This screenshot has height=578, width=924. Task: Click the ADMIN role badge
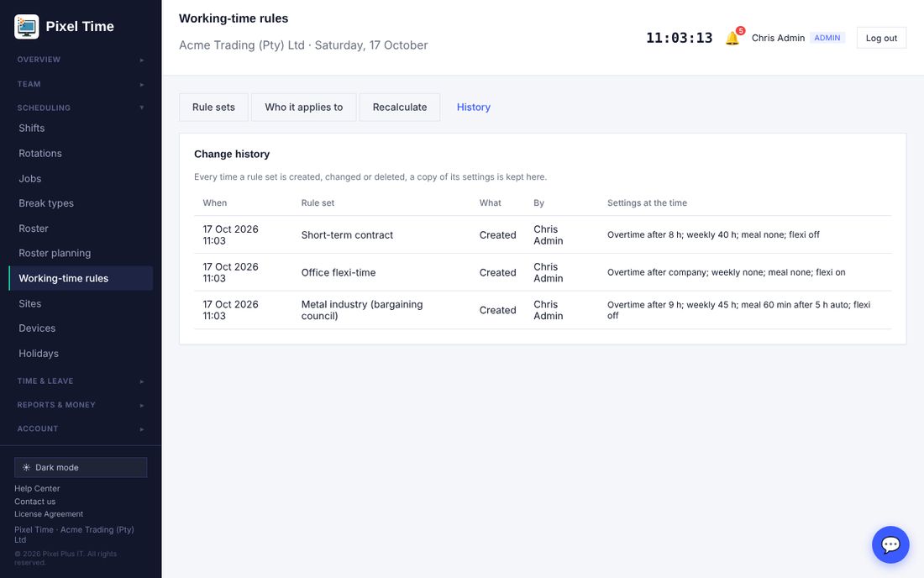[x=827, y=39]
